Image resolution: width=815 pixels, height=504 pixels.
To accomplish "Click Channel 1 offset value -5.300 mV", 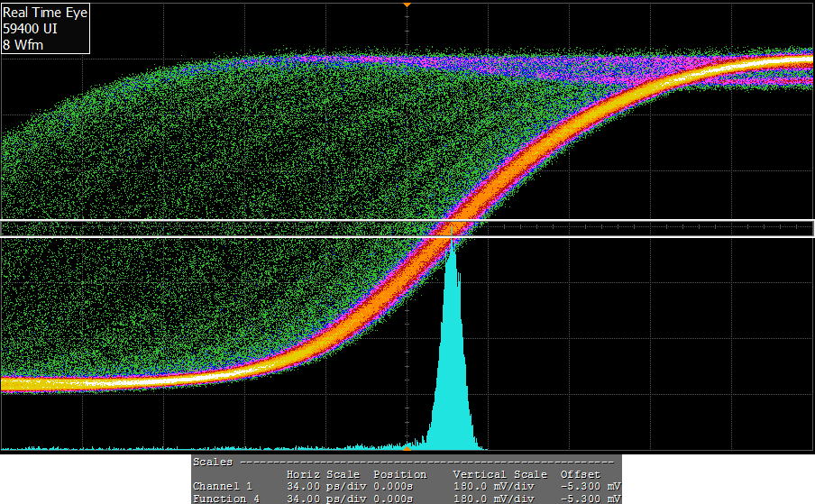I will click(588, 487).
